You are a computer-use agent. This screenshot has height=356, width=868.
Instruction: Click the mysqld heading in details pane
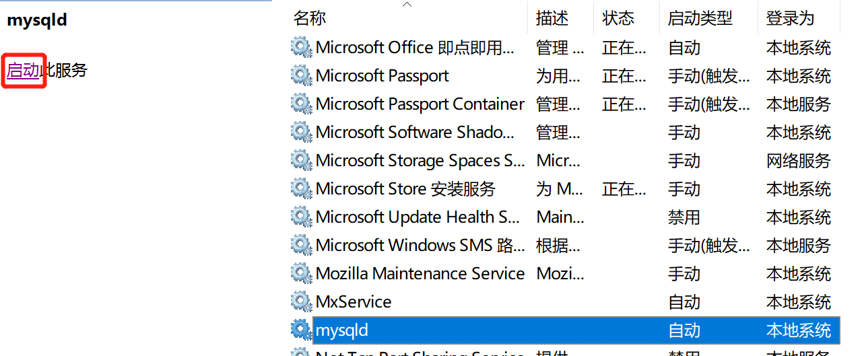point(37,20)
